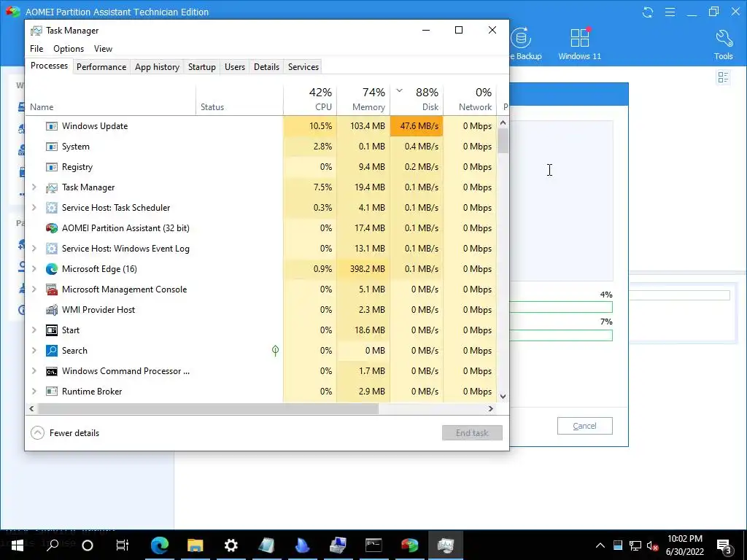Click the Service Host: Task Scheduler gear icon
This screenshot has width=747, height=560.
pos(52,208)
